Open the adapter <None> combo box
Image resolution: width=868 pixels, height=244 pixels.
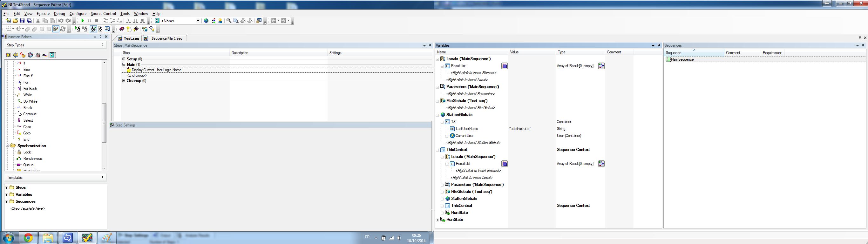pyautogui.click(x=178, y=21)
